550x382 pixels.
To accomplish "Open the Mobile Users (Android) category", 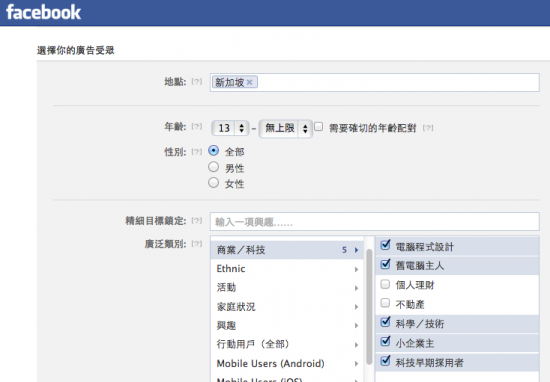I will pyautogui.click(x=287, y=363).
